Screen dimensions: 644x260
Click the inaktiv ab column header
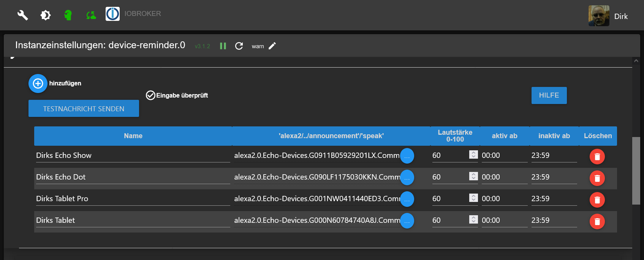pyautogui.click(x=554, y=136)
